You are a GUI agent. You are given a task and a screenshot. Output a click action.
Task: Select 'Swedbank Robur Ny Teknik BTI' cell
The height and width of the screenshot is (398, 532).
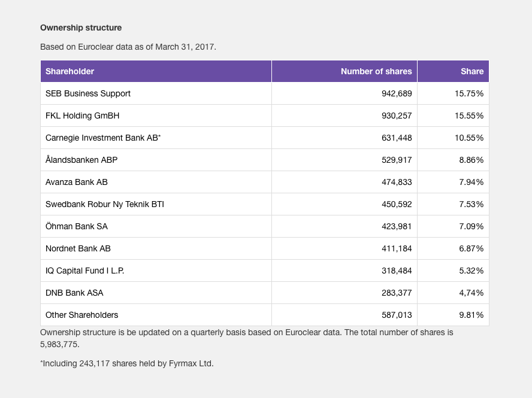click(156, 205)
